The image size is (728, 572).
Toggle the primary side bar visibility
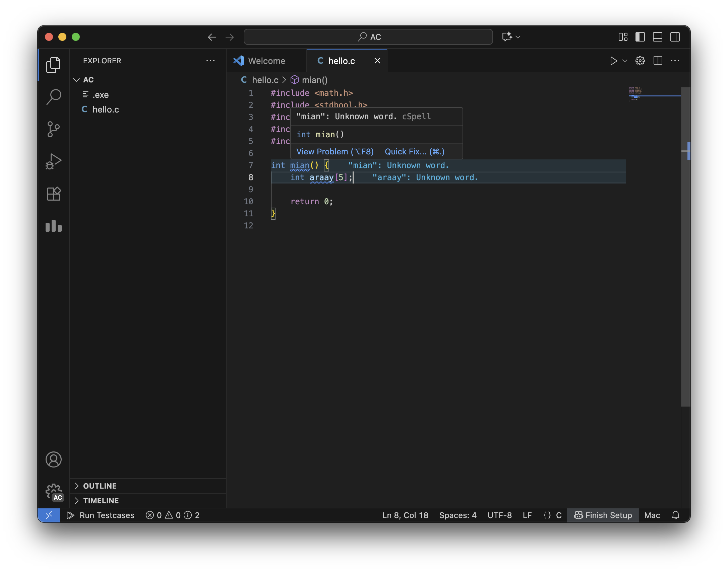tap(640, 37)
